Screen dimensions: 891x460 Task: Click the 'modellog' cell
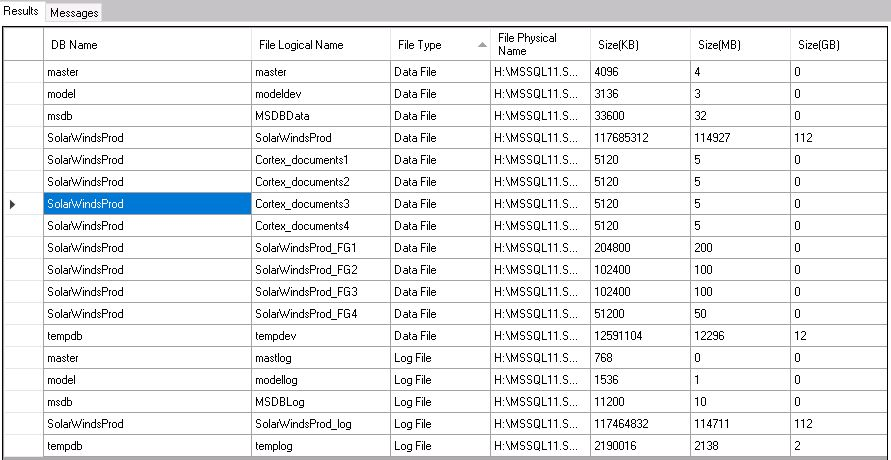pyautogui.click(x=321, y=380)
